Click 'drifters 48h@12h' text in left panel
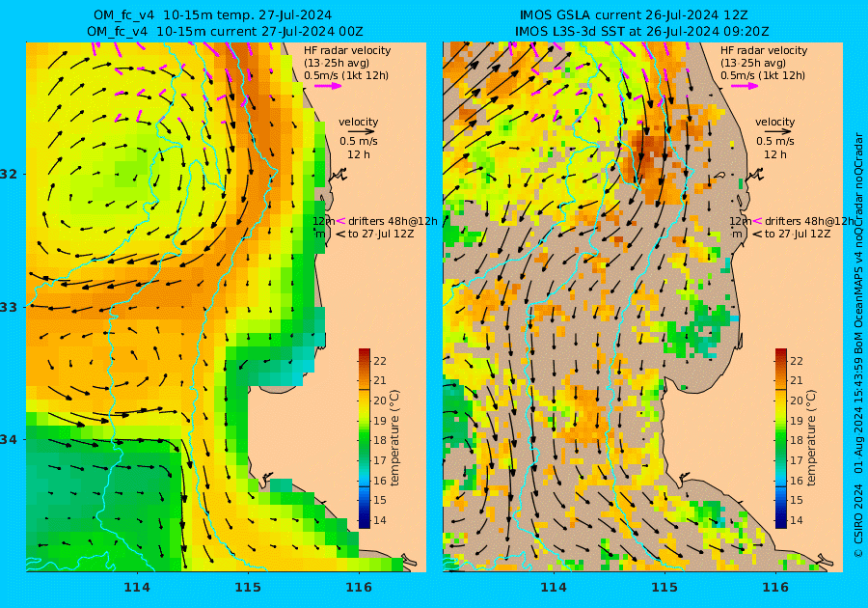868x608 pixels. (x=393, y=221)
